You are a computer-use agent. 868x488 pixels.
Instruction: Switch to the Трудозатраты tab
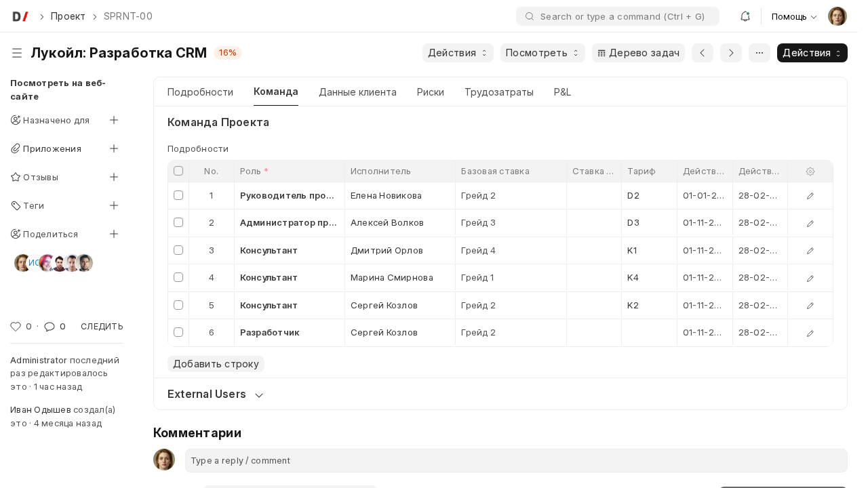[x=499, y=92]
